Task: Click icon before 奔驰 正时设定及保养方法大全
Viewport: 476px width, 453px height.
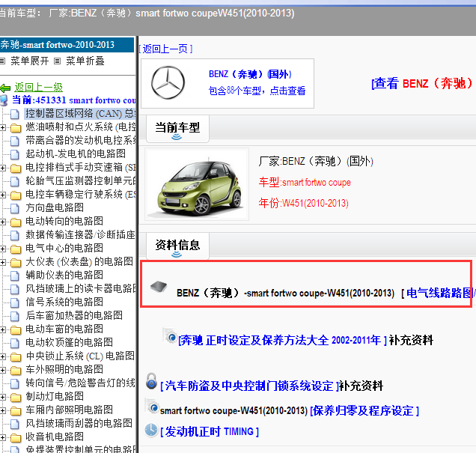Action: point(170,335)
